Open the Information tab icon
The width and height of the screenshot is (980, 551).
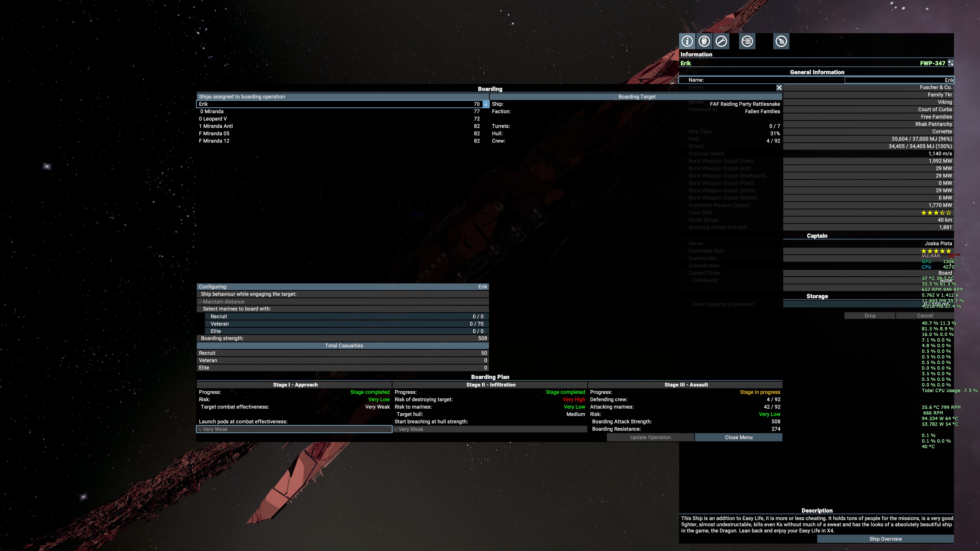pyautogui.click(x=687, y=41)
